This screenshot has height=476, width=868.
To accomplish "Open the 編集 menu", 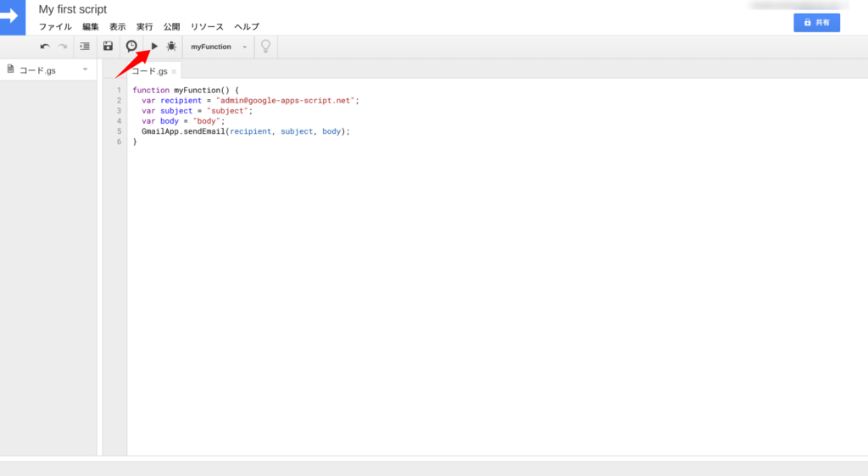I will coord(91,27).
